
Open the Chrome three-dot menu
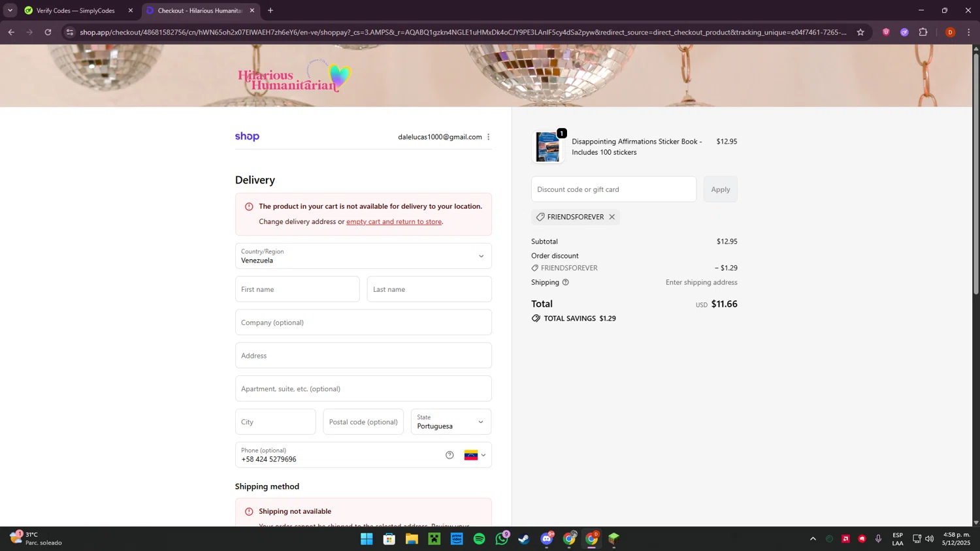coord(969,32)
